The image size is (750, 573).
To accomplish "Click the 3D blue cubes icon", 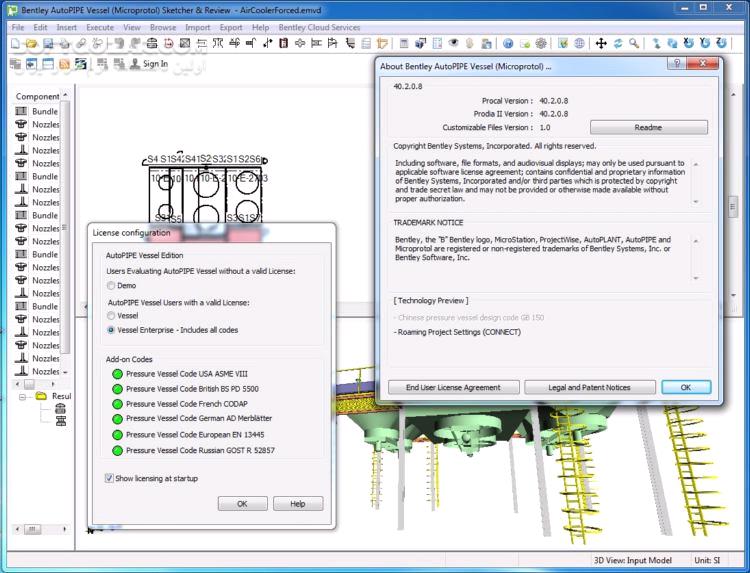I will pyautogui.click(x=420, y=44).
